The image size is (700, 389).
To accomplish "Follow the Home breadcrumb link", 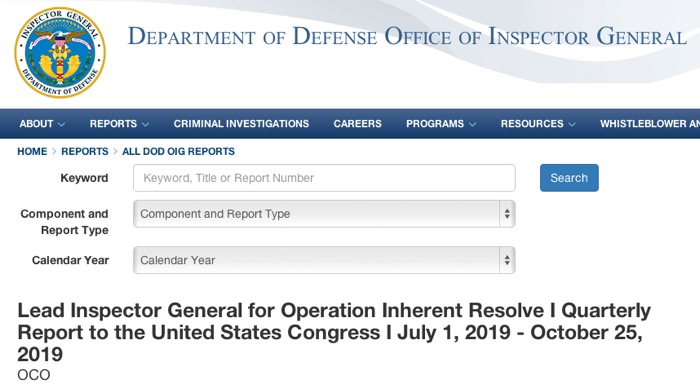I will pyautogui.click(x=32, y=151).
